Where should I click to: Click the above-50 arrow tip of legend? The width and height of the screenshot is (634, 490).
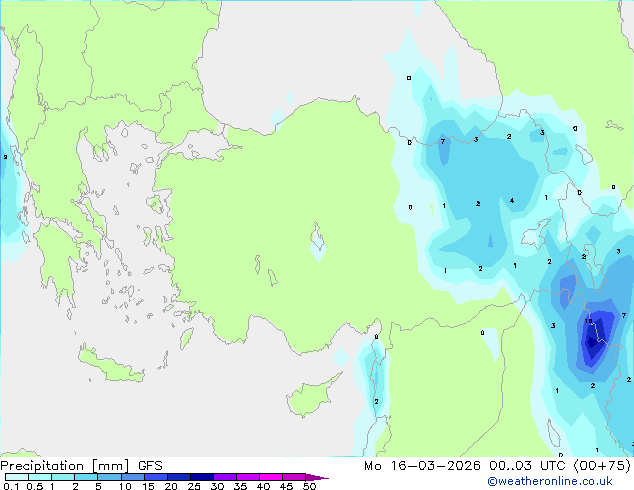click(x=317, y=477)
